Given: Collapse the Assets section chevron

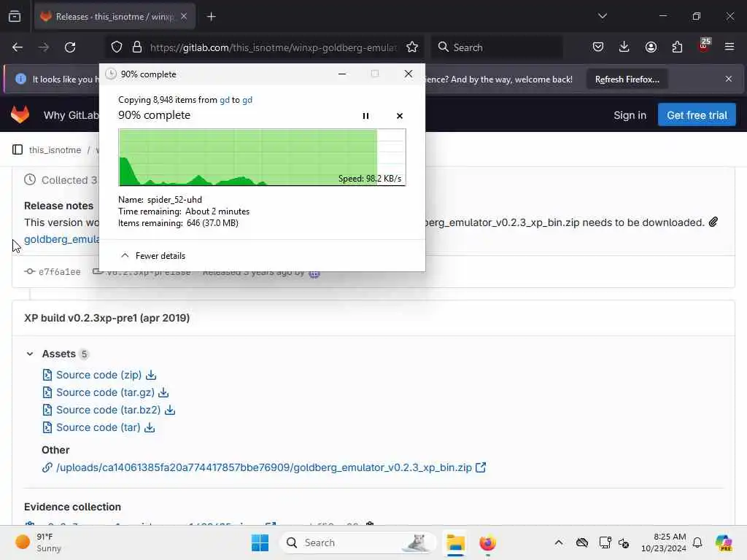Looking at the screenshot, I should [29, 354].
